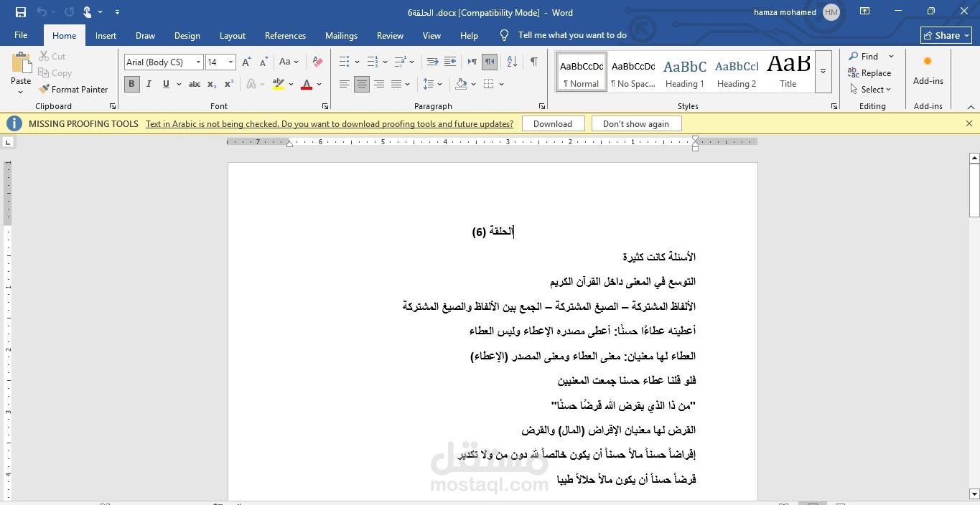
Task: Toggle Italic formatting
Action: click(149, 85)
